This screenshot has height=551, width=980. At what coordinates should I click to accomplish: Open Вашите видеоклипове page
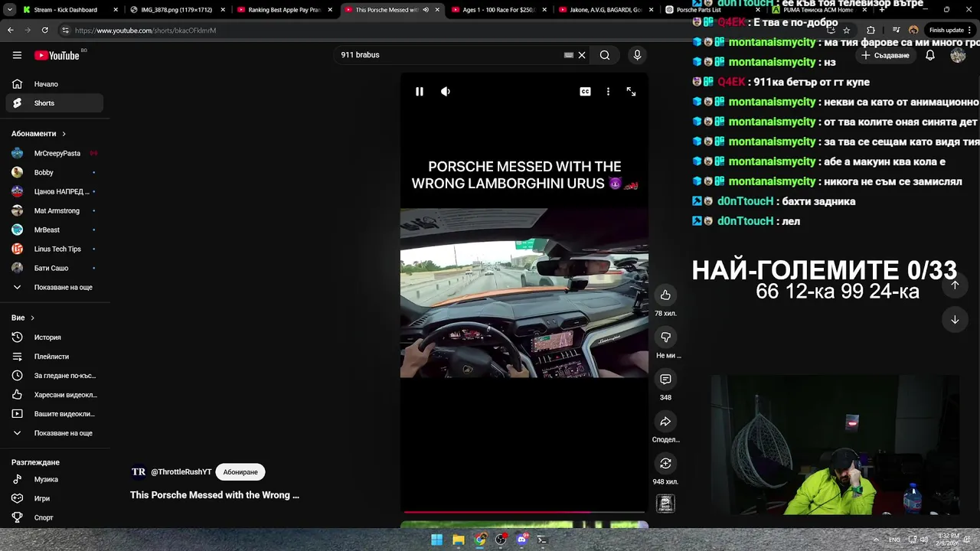click(x=54, y=414)
